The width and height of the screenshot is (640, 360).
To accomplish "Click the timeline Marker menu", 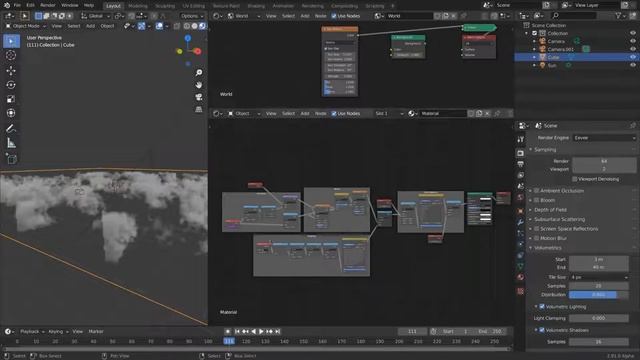I will (x=96, y=331).
